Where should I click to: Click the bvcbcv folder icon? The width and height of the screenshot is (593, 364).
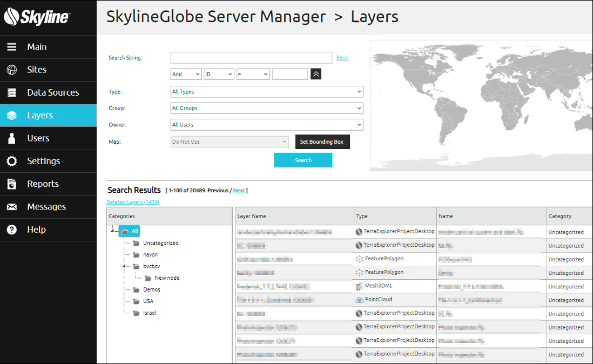coord(136,266)
